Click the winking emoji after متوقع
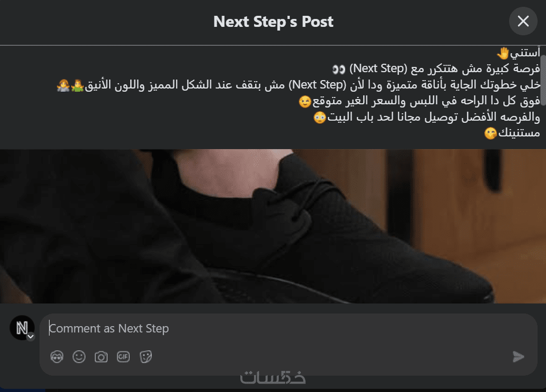The image size is (546, 392). (x=305, y=101)
